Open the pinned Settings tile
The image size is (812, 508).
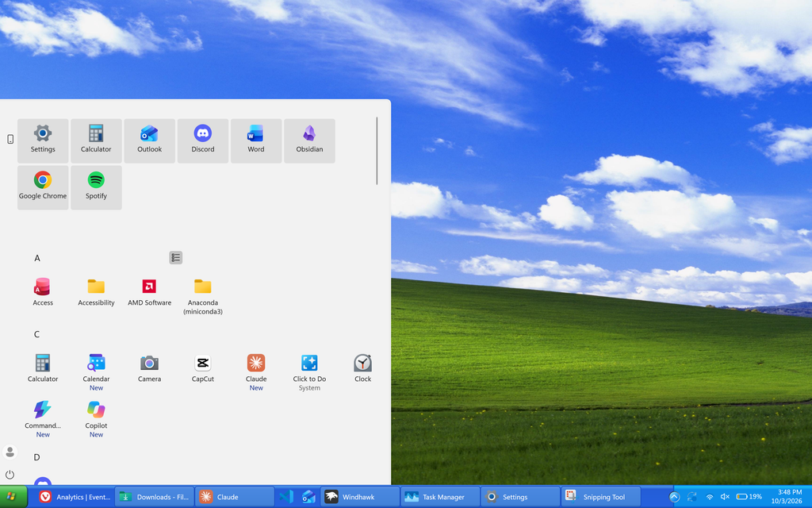(43, 141)
